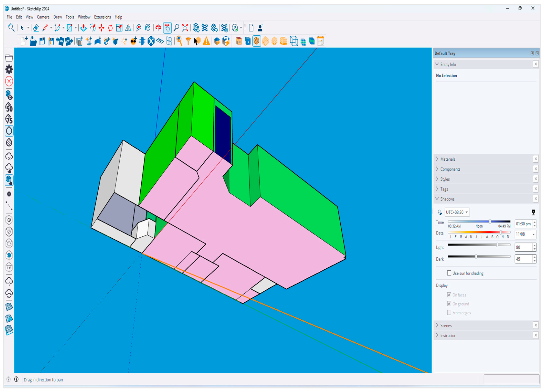This screenshot has height=392, width=544.
Task: Activate the Tape Measure tool
Action: coord(138,28)
